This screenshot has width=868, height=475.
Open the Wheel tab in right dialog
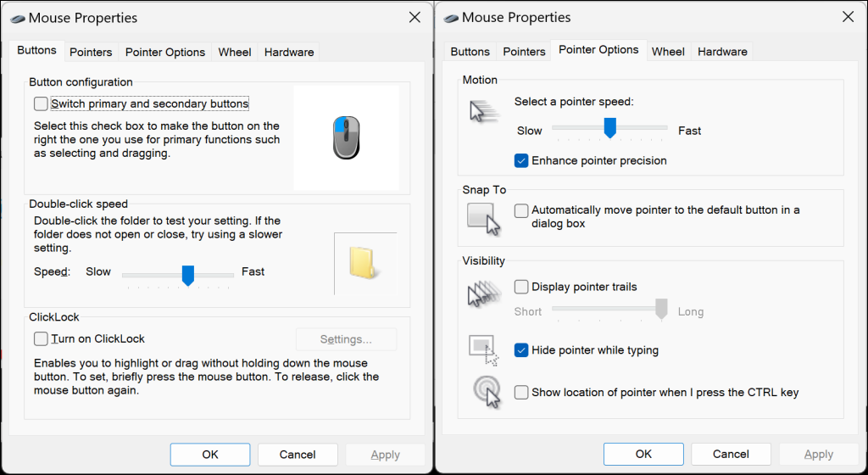pos(668,52)
